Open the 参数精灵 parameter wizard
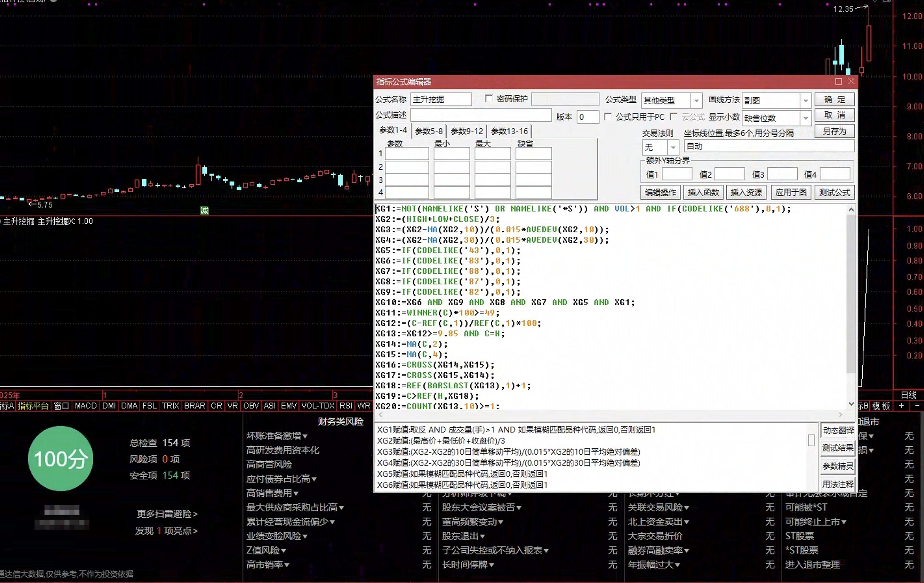 tap(838, 466)
